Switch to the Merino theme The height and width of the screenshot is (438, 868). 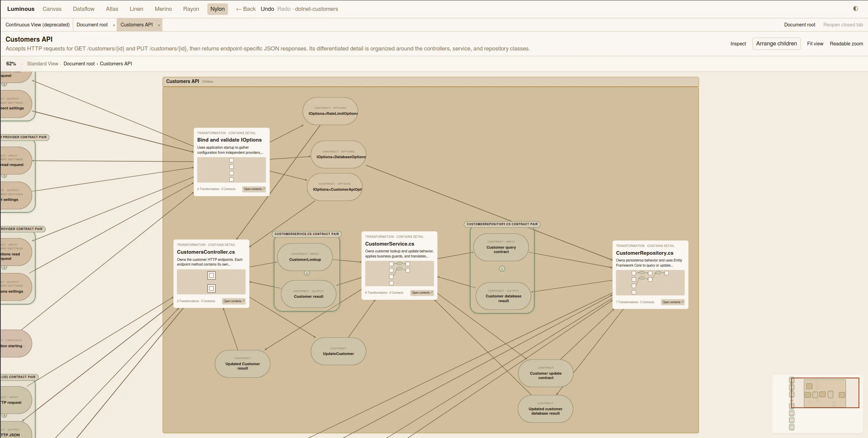pos(163,9)
